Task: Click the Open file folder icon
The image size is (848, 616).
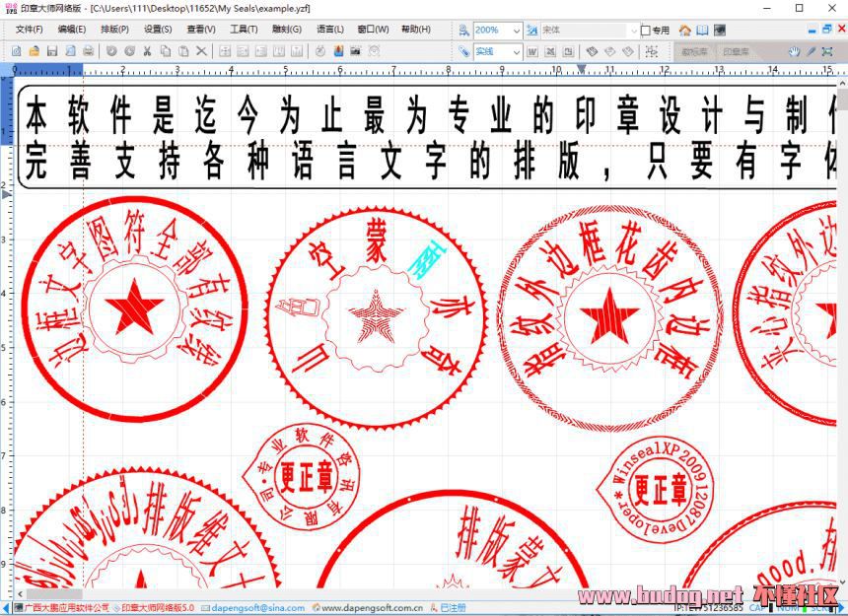Action: [35, 51]
